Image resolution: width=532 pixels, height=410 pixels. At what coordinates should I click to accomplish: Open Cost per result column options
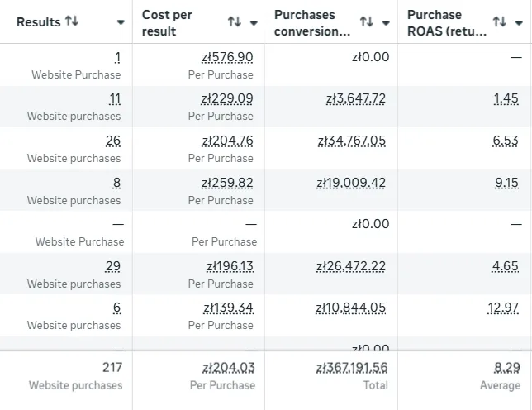254,23
